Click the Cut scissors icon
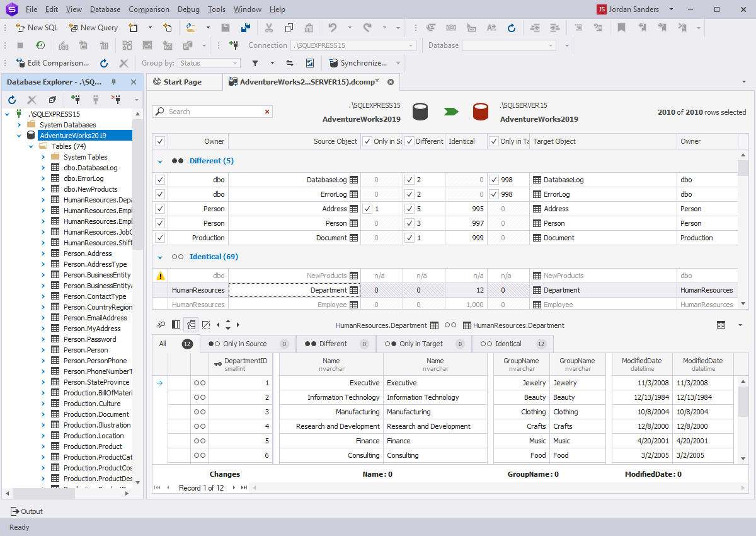 click(x=269, y=28)
